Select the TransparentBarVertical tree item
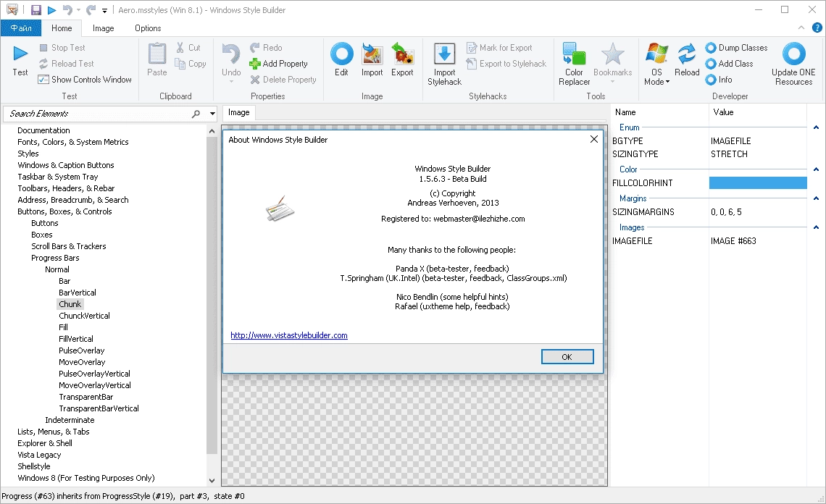Image resolution: width=826 pixels, height=504 pixels. (99, 408)
